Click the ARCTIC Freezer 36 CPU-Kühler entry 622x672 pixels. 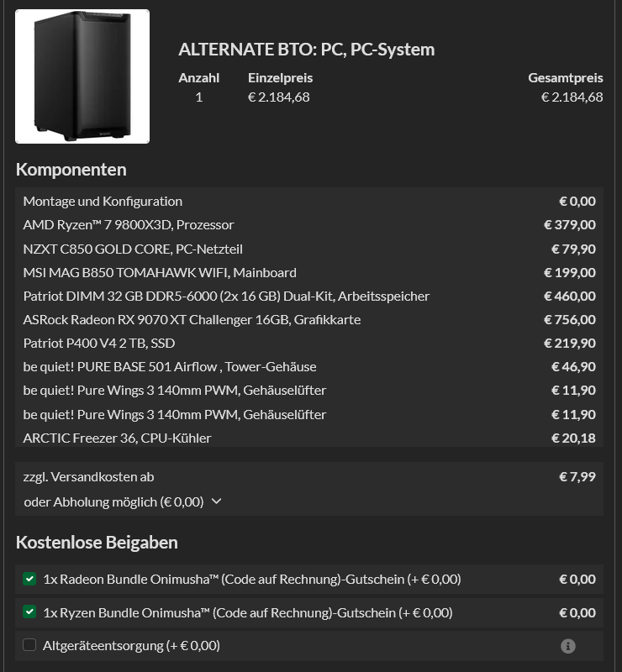coord(117,438)
